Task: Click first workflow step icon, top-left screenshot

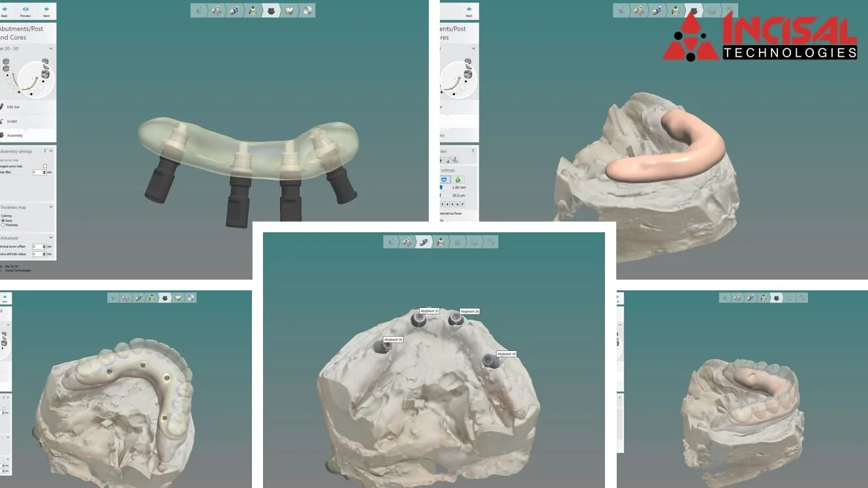Action: pyautogui.click(x=198, y=10)
